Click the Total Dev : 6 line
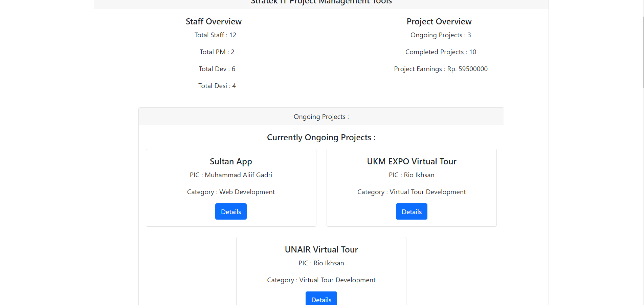 click(217, 69)
